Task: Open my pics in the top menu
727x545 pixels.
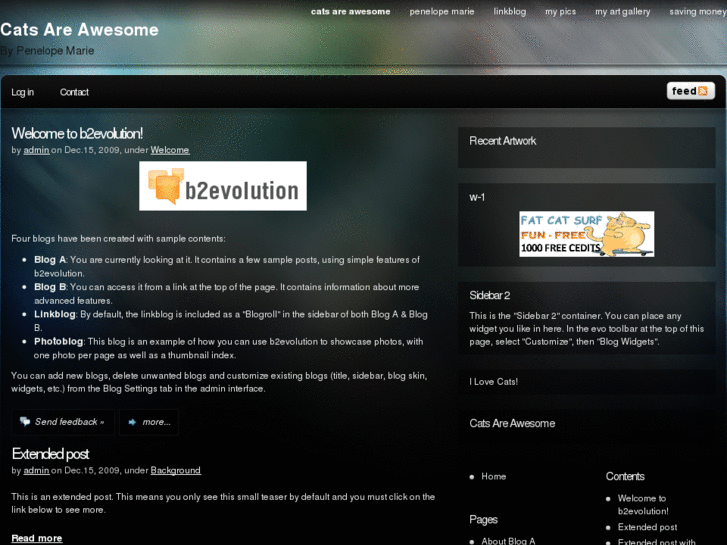Action: (x=561, y=12)
